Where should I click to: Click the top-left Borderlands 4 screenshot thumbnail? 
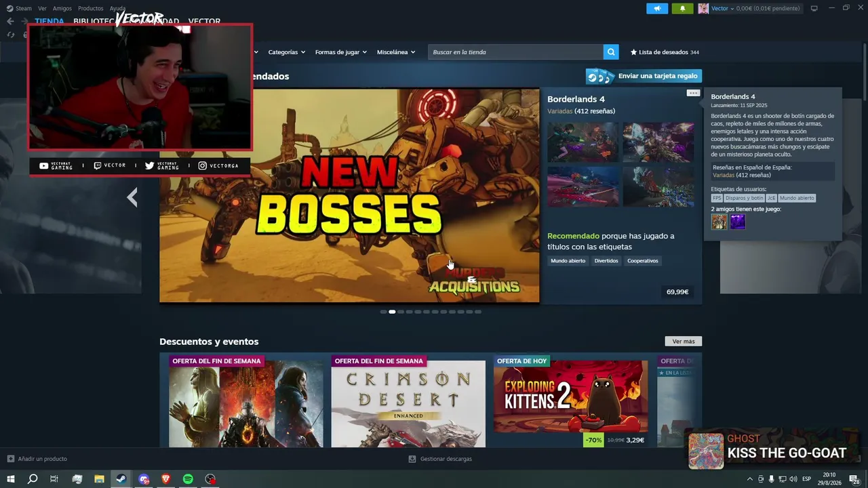click(583, 142)
